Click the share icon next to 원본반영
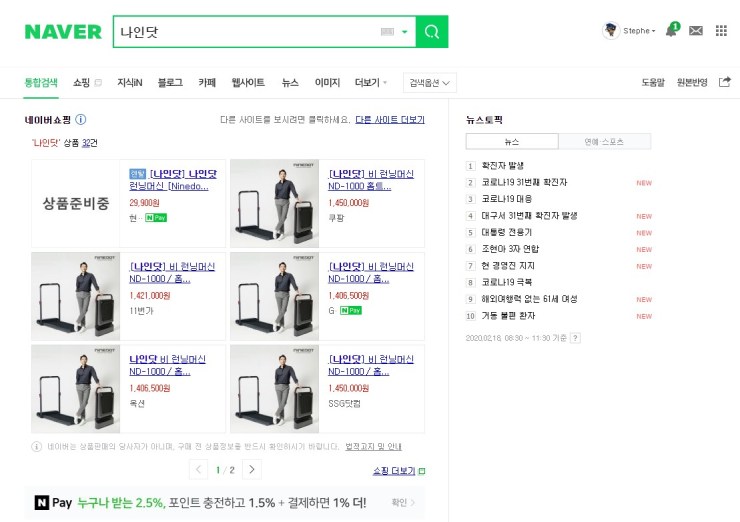The height and width of the screenshot is (522, 740). (x=724, y=82)
